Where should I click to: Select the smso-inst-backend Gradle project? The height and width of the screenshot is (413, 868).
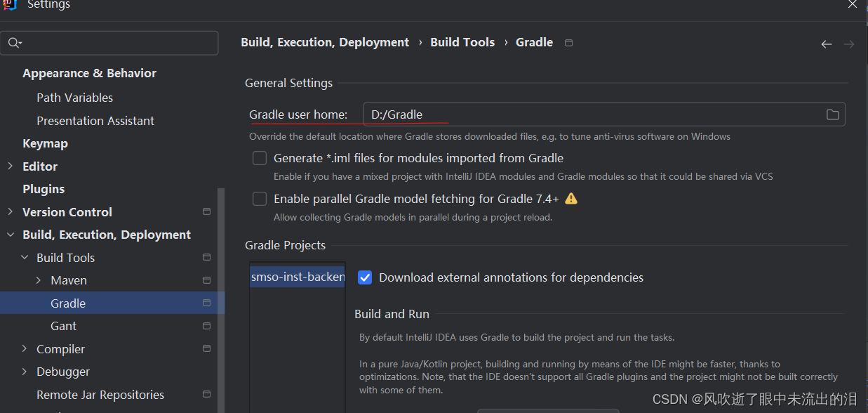pyautogui.click(x=297, y=277)
